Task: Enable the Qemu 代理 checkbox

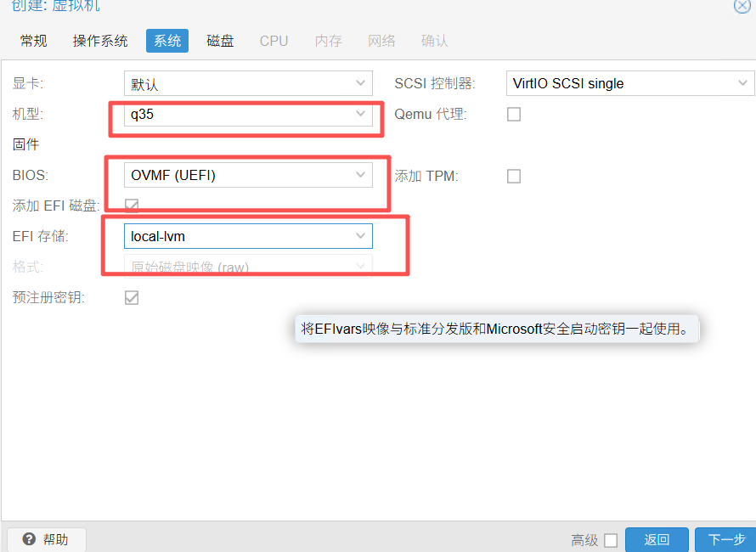Action: 514,114
